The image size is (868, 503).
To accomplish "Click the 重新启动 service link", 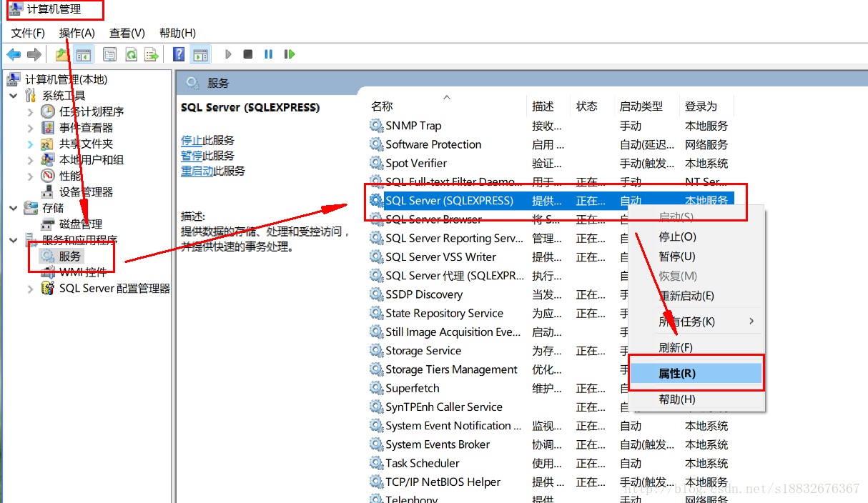I will [197, 171].
